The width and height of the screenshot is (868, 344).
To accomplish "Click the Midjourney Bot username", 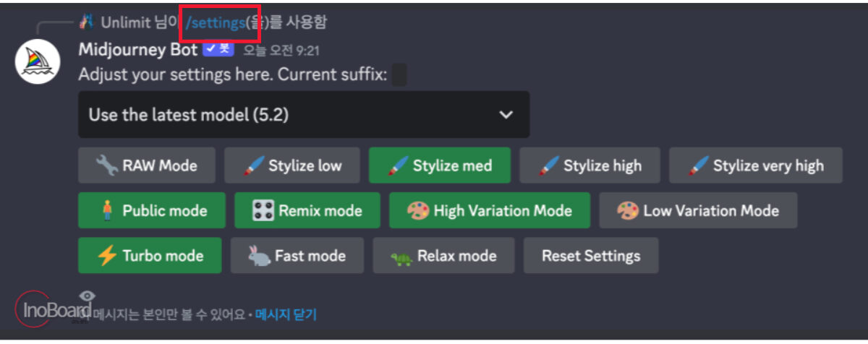I will [x=137, y=50].
